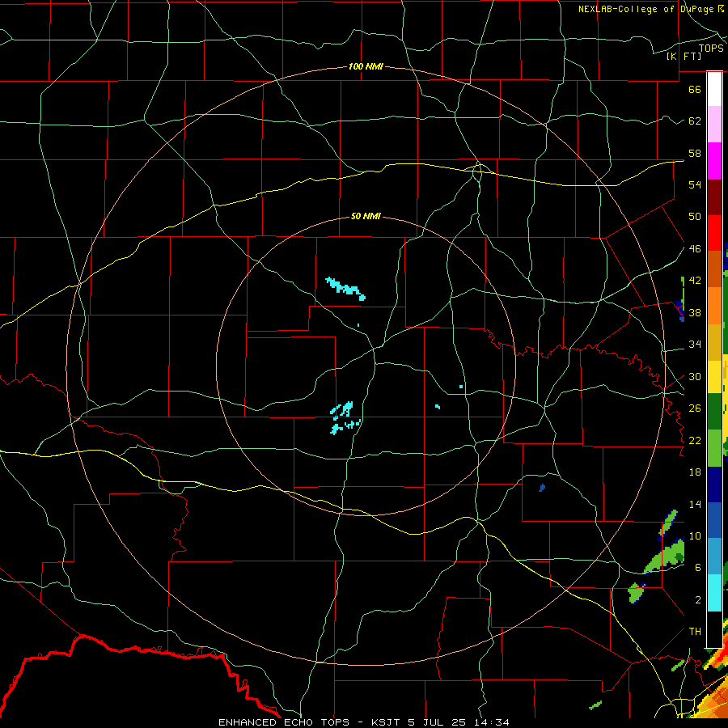Click the elongated cyan echo north of radar center
The width and height of the screenshot is (728, 728).
345,288
